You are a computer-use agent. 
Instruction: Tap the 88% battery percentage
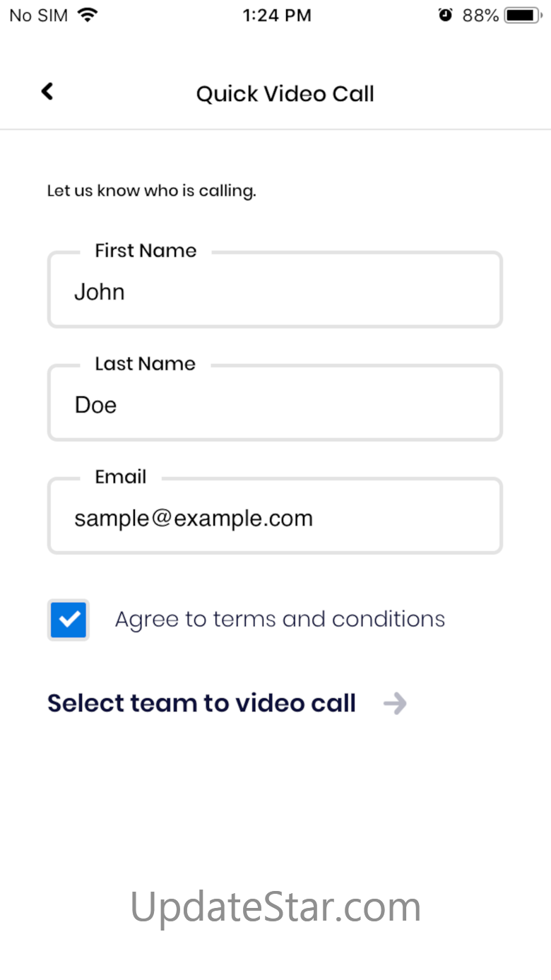(x=480, y=16)
